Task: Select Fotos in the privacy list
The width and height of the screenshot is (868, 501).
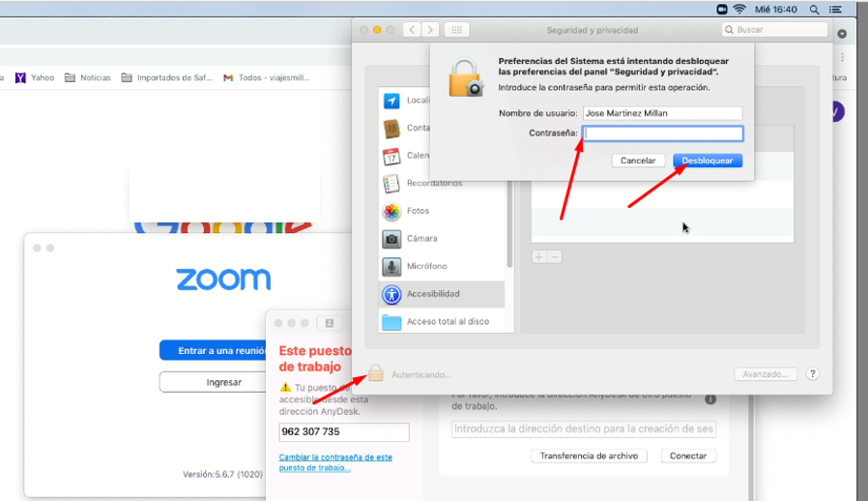Action: [x=442, y=211]
